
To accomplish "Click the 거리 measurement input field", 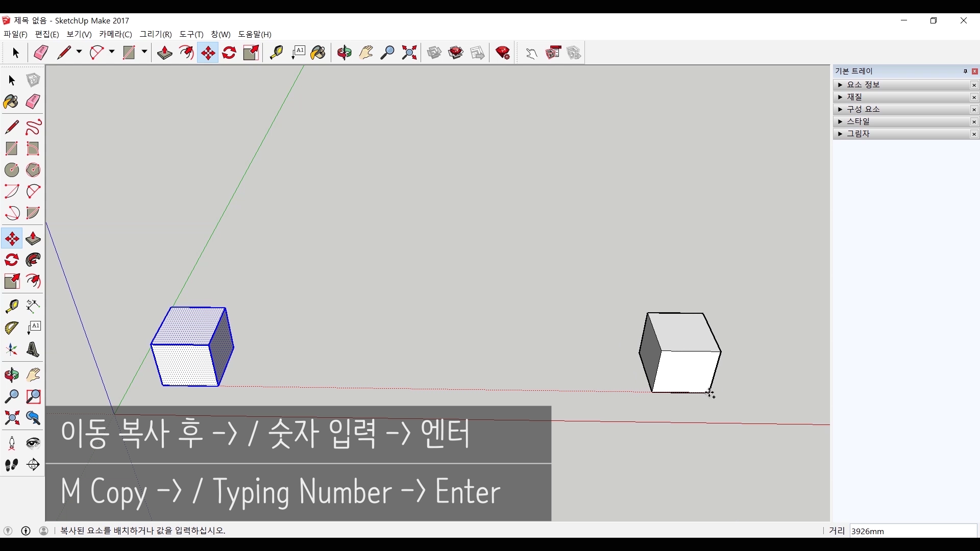I will pos(913,531).
